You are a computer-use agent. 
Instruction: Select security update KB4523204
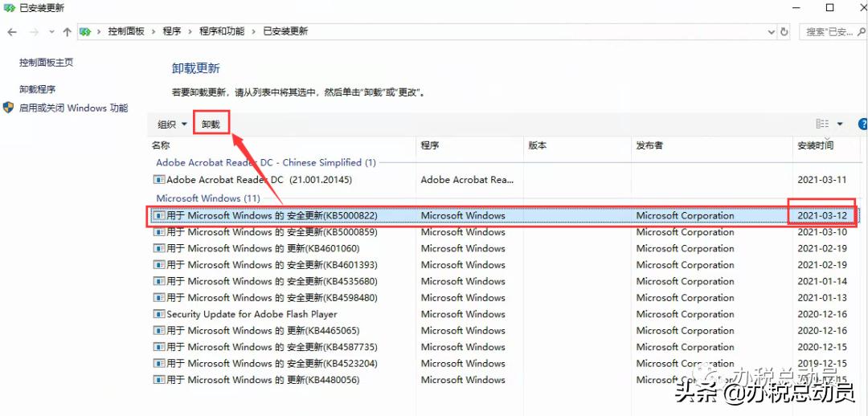506,364
